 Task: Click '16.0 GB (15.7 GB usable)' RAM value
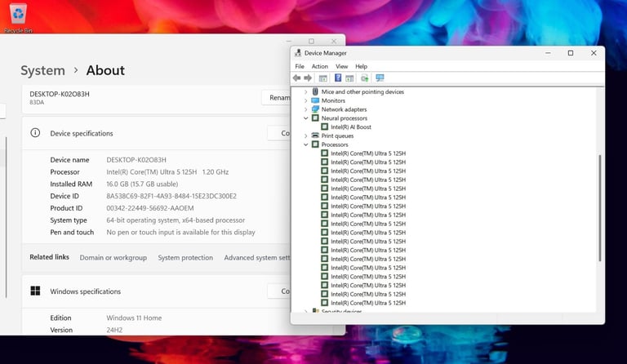[142, 184]
